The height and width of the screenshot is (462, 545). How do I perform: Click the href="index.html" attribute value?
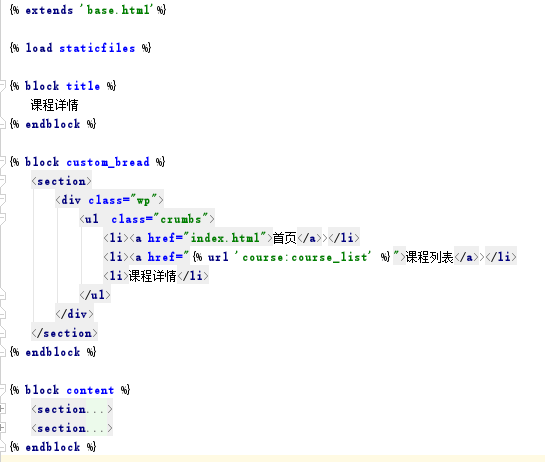[225, 238]
